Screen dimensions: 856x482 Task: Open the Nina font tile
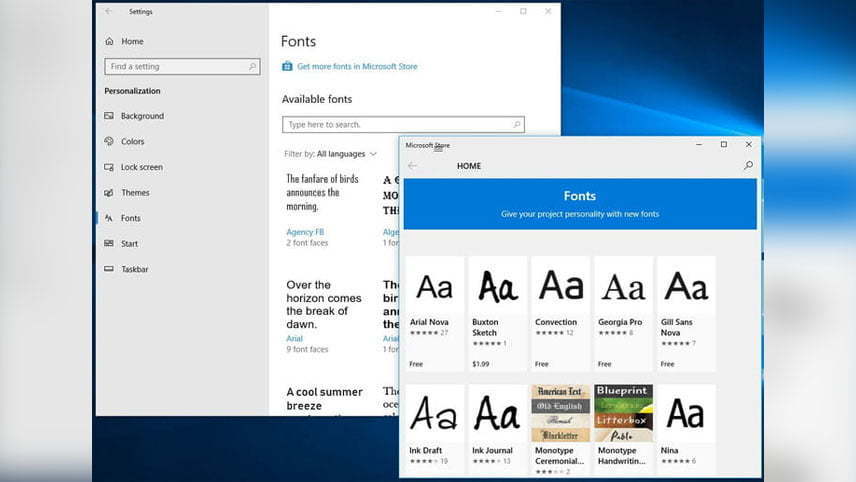[686, 429]
